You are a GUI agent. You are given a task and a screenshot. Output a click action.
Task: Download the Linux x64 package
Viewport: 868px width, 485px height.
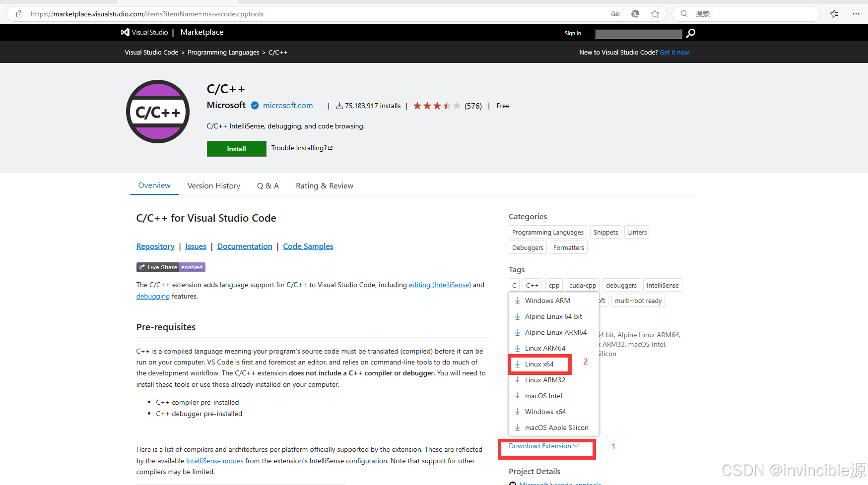pyautogui.click(x=540, y=364)
